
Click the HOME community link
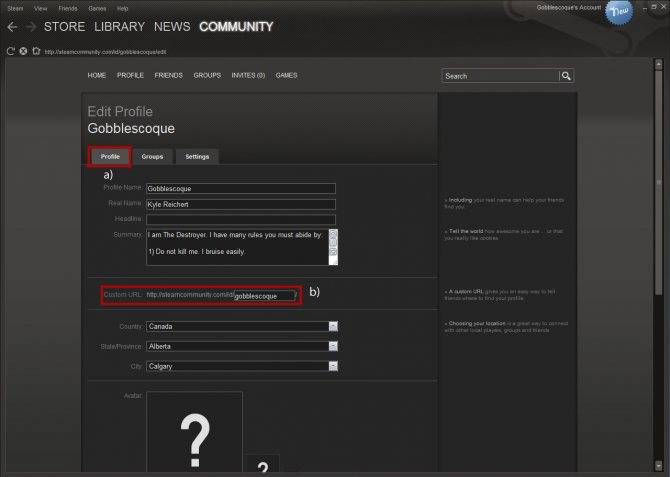(x=97, y=75)
